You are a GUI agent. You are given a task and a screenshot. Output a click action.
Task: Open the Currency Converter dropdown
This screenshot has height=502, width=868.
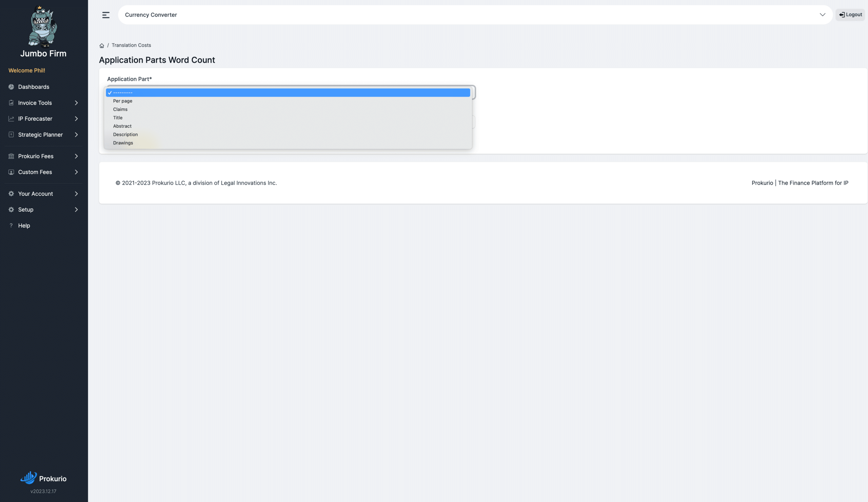(x=823, y=14)
